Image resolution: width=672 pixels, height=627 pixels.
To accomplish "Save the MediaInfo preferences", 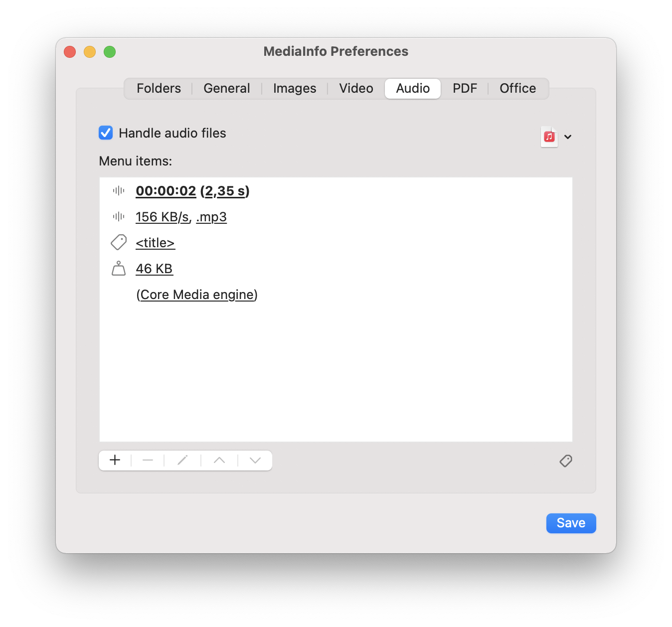I will 571,523.
